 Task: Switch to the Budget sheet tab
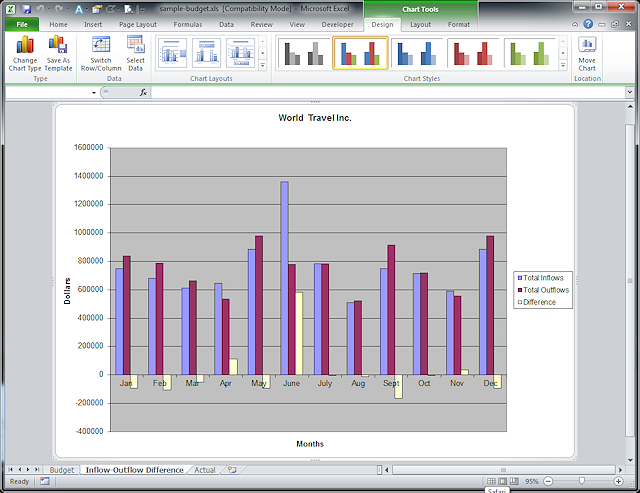point(62,470)
